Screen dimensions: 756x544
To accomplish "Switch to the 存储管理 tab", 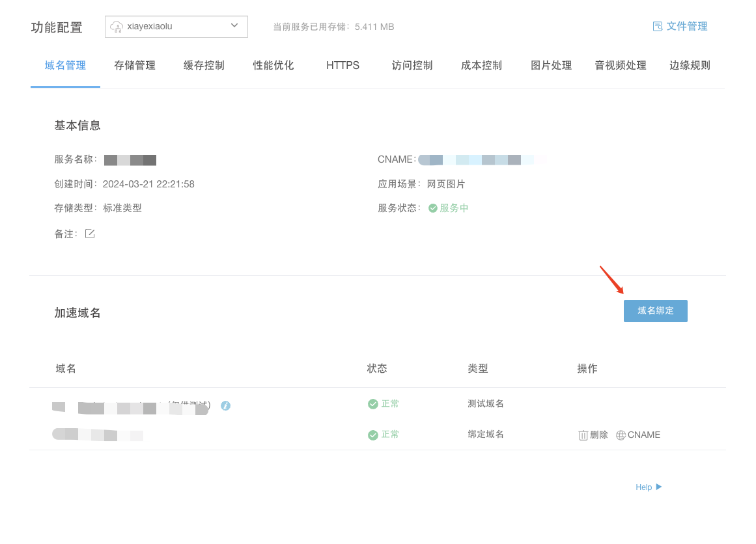I will [135, 65].
